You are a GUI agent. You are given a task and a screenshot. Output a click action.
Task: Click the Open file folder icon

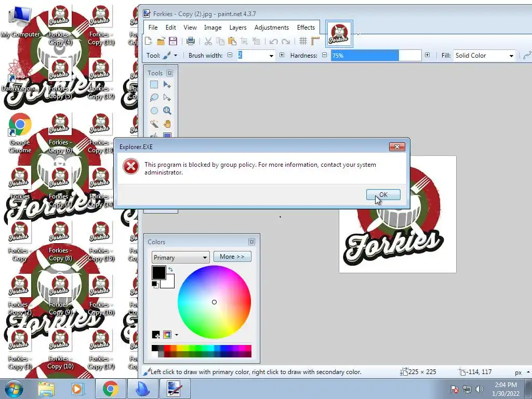click(161, 41)
